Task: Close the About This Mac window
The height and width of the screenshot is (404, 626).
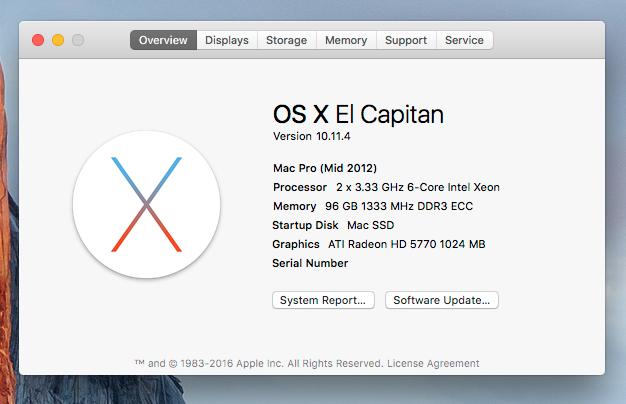Action: (x=38, y=40)
